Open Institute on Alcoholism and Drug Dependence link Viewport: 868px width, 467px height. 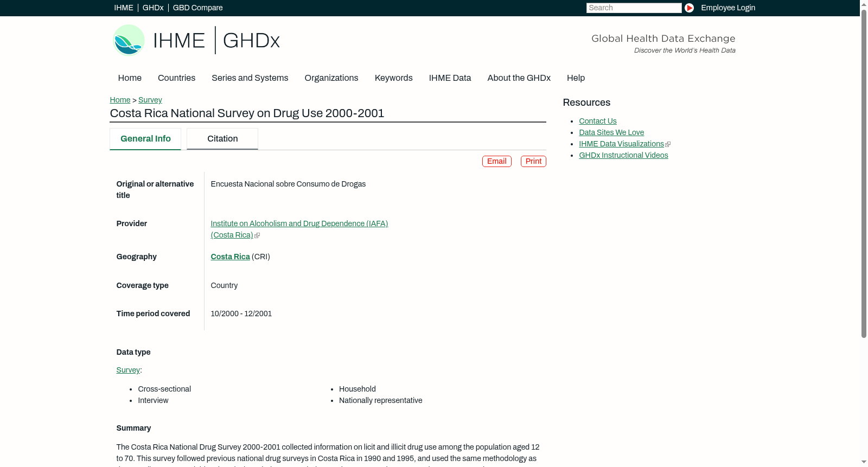click(x=299, y=229)
